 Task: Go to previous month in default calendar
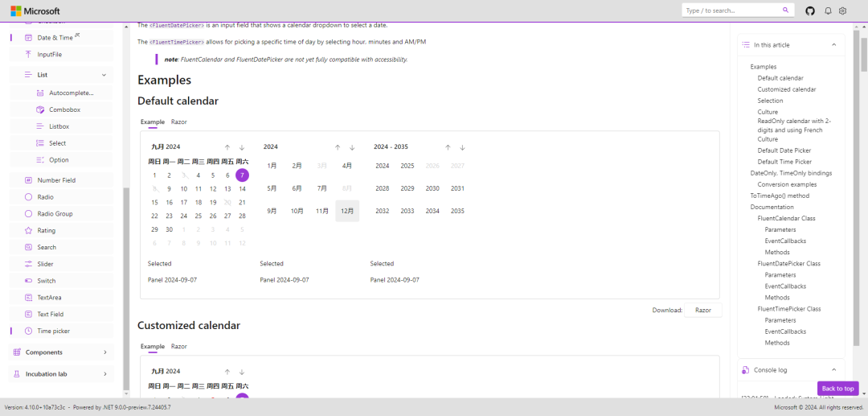[x=227, y=147]
